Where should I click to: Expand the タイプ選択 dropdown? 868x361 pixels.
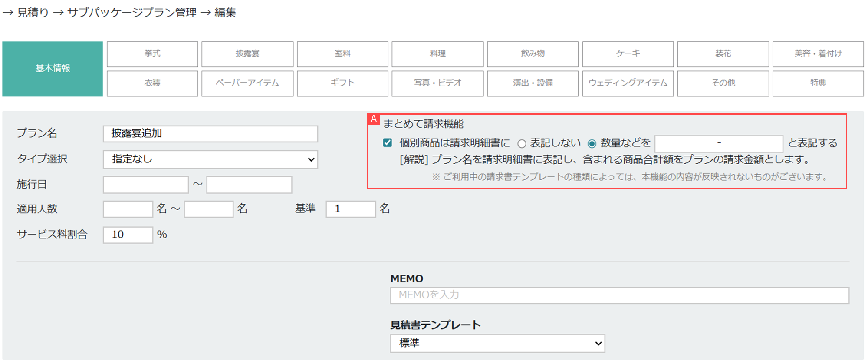coord(210,159)
